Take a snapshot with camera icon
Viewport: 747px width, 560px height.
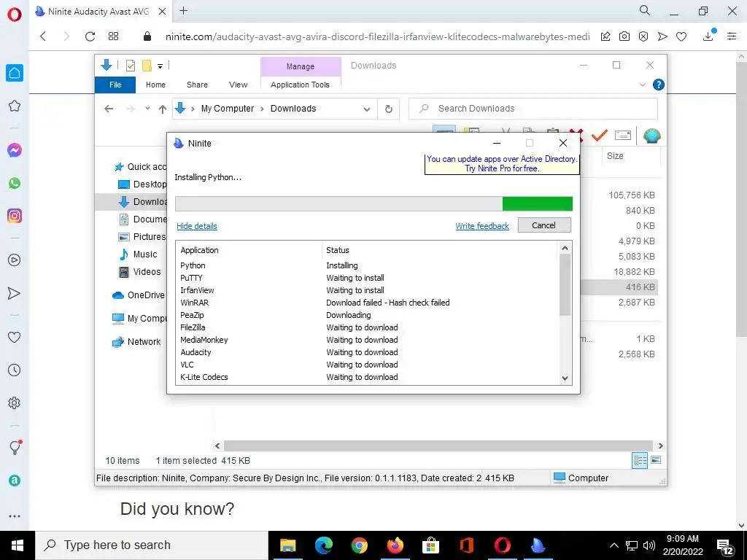tap(624, 36)
